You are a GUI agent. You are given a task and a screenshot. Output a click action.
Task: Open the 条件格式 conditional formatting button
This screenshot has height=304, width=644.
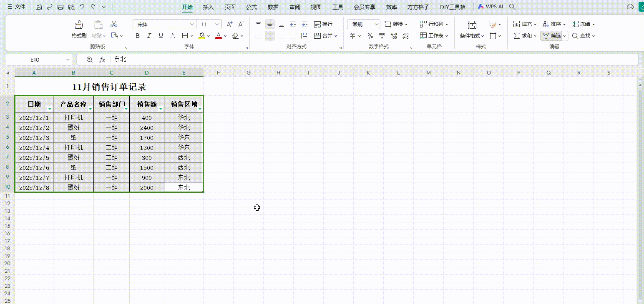click(x=472, y=30)
